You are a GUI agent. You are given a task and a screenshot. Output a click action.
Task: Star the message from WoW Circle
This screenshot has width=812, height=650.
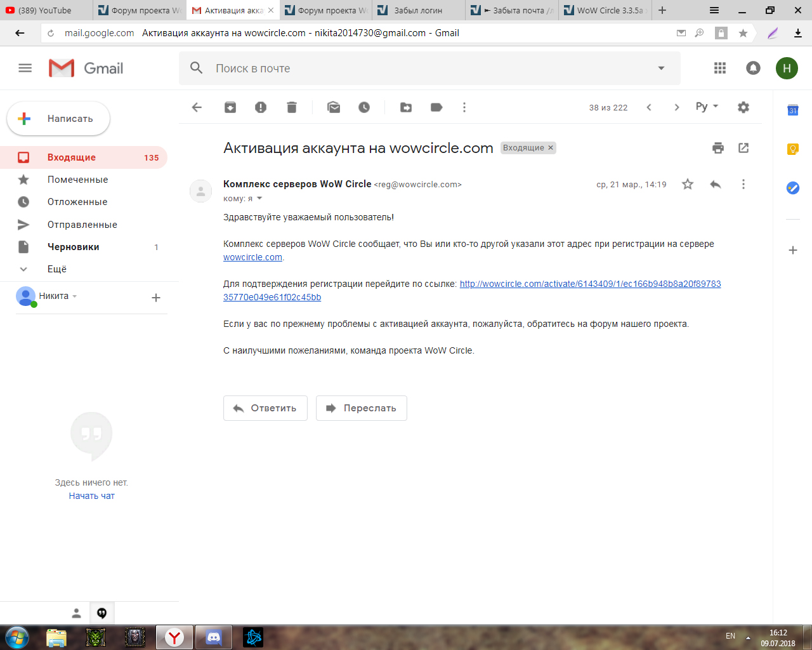[x=688, y=184]
